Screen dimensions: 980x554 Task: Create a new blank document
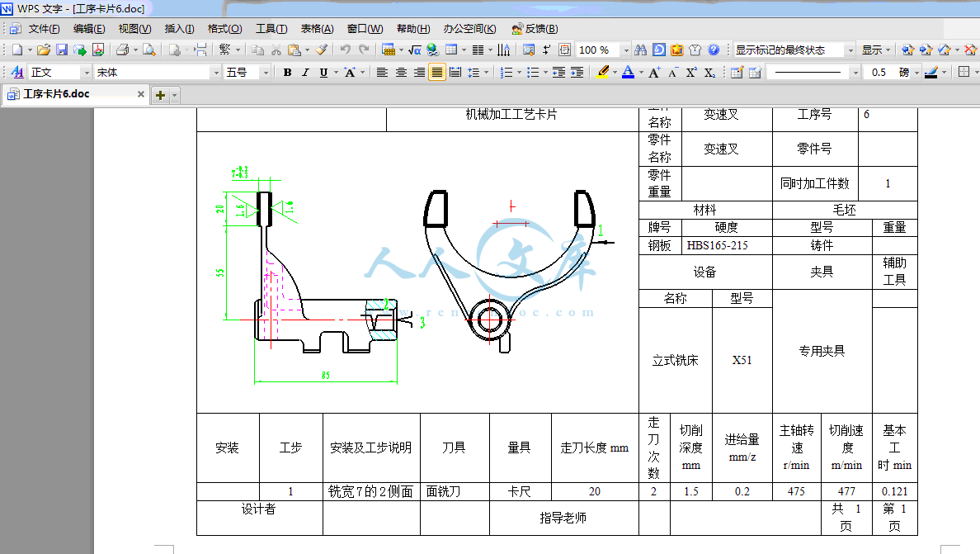pyautogui.click(x=16, y=50)
